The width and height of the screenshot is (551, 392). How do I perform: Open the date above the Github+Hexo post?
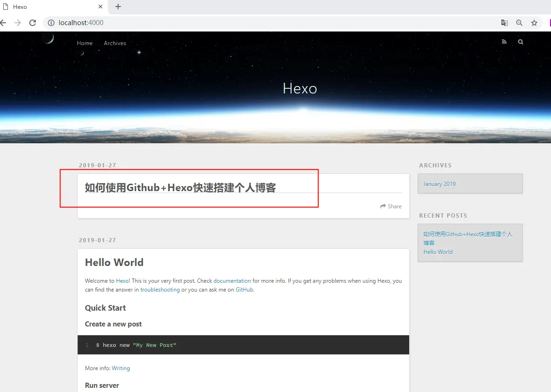point(97,165)
